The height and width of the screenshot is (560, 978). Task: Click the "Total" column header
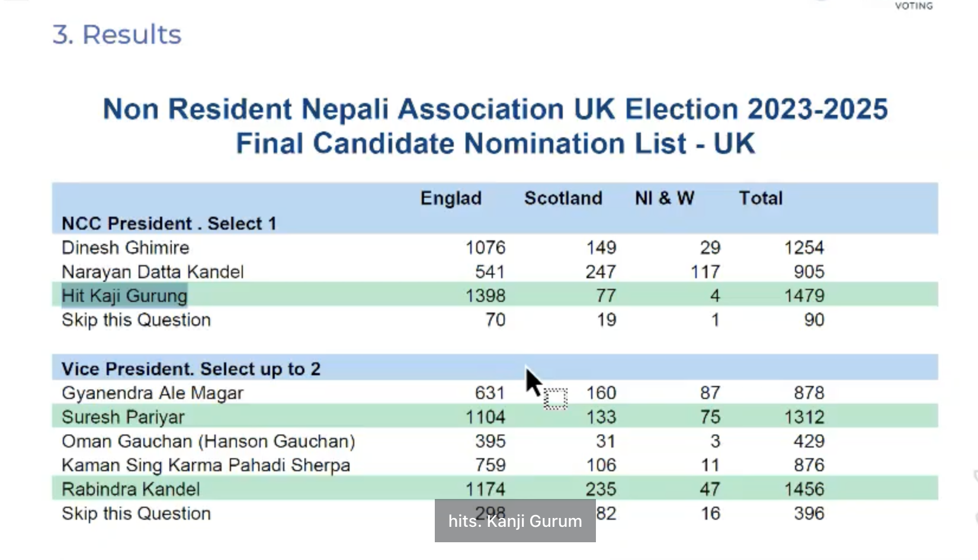point(760,198)
